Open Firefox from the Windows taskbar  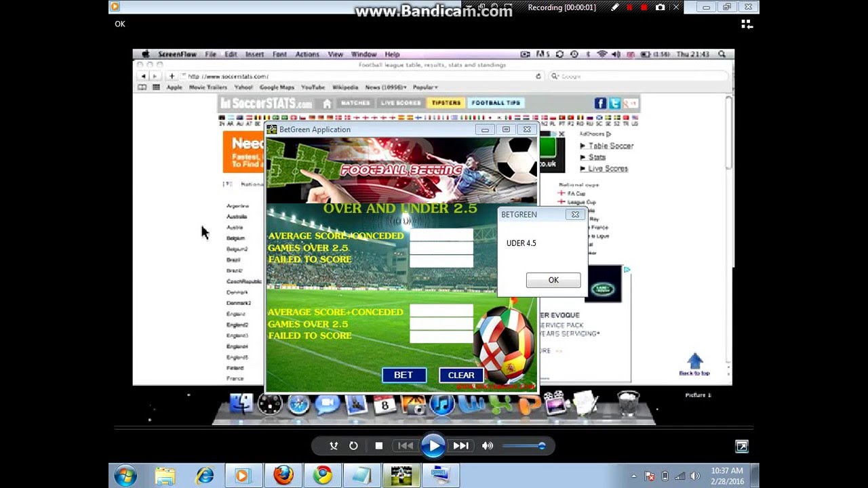[283, 476]
